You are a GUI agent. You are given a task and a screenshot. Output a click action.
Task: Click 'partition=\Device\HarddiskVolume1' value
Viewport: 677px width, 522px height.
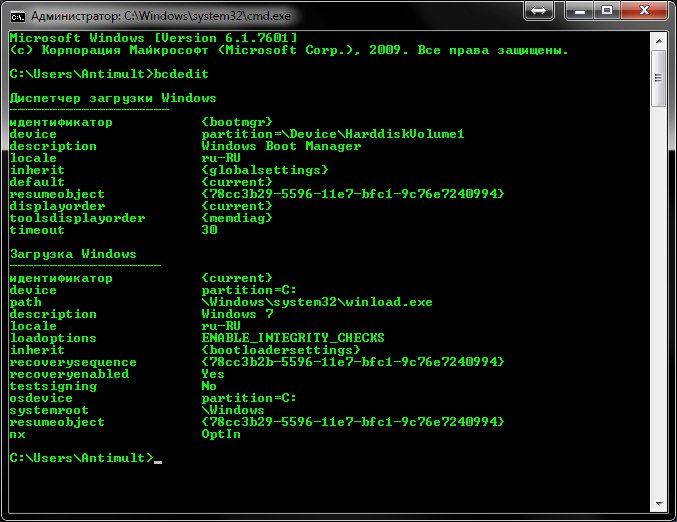pyautogui.click(x=333, y=134)
